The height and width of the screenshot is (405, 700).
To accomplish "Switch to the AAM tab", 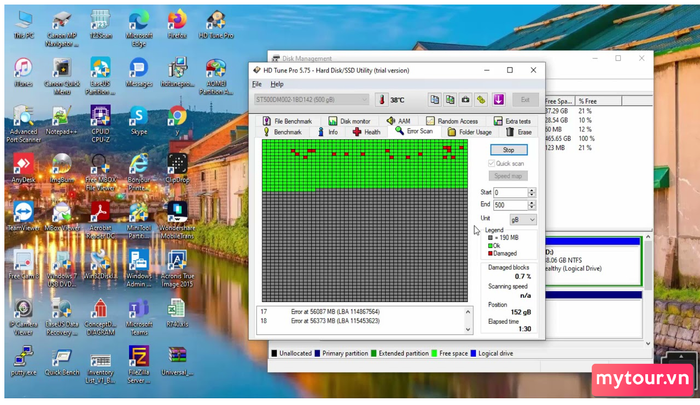I will (x=399, y=121).
